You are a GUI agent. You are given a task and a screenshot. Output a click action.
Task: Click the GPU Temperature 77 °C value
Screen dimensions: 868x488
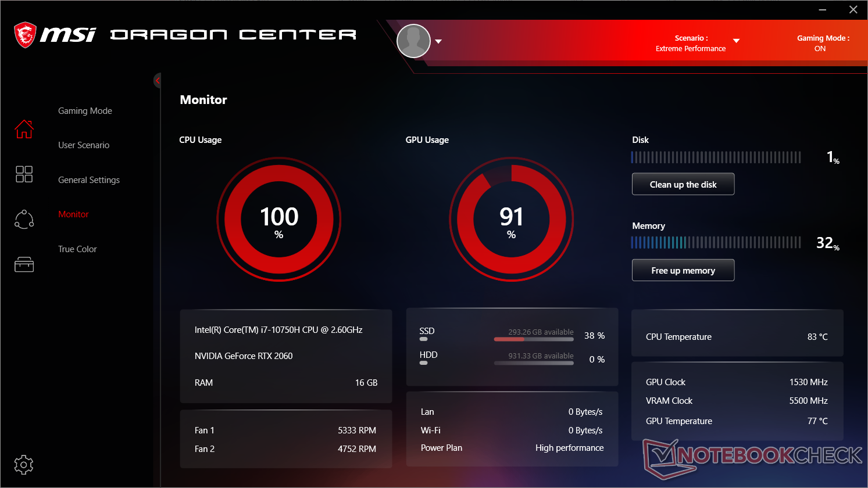tap(817, 421)
